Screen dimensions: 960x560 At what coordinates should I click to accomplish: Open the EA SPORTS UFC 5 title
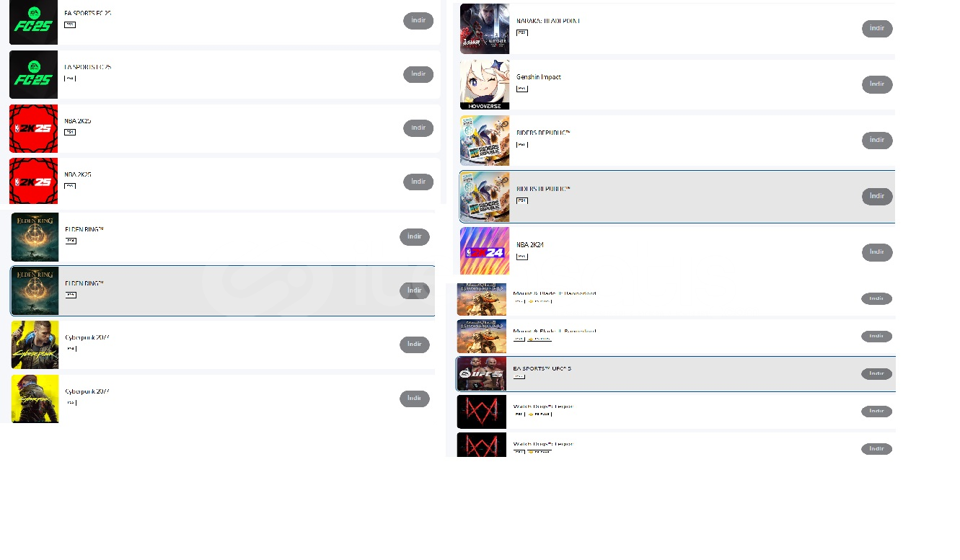click(x=542, y=368)
